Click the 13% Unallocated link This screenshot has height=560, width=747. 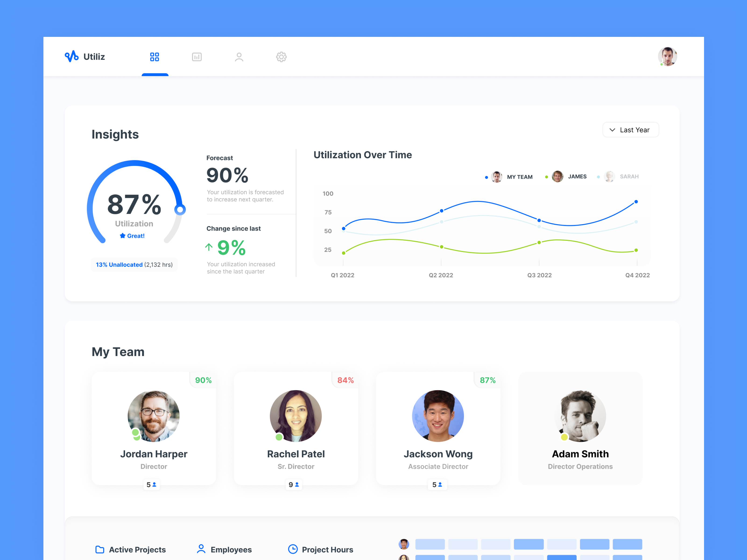click(119, 265)
